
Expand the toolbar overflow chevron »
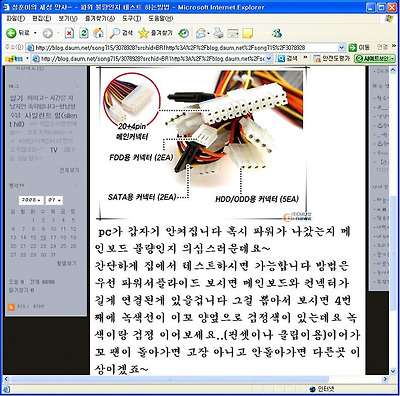[x=305, y=58]
